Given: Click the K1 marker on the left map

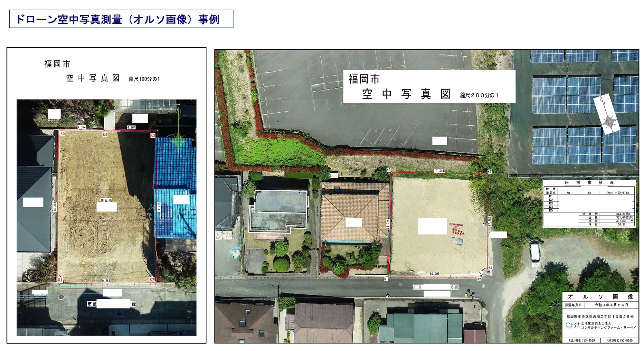Looking at the screenshot, I should pos(60,280).
